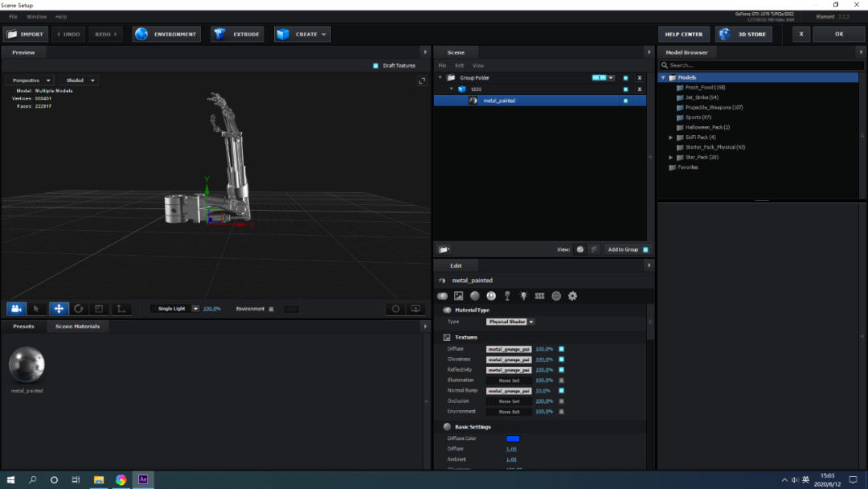This screenshot has width=868, height=489.
Task: Expand the SciFi Pack folder
Action: click(x=671, y=138)
